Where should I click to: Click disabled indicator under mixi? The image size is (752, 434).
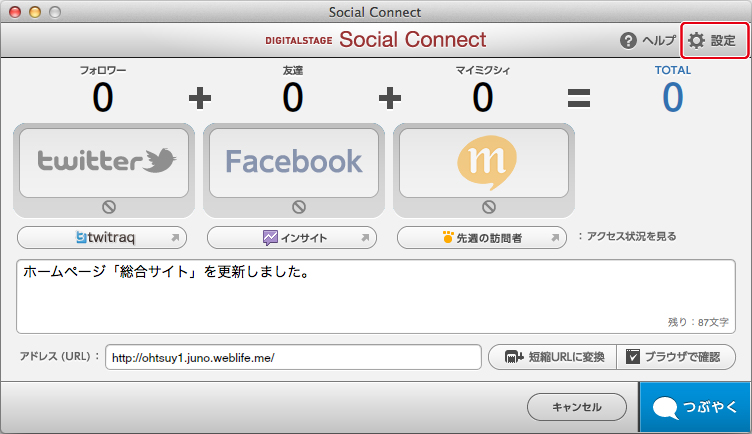point(489,207)
